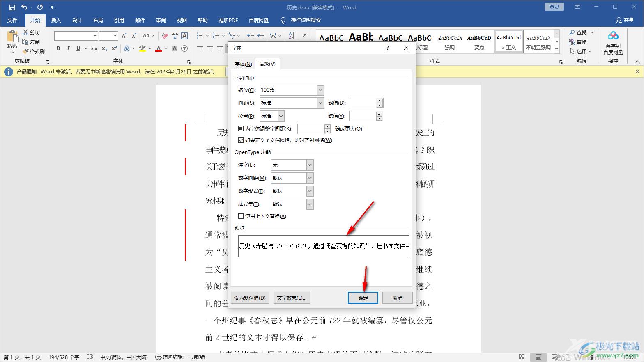Open text effects glowing A button
The width and height of the screenshot is (644, 362).
pyautogui.click(x=127, y=48)
